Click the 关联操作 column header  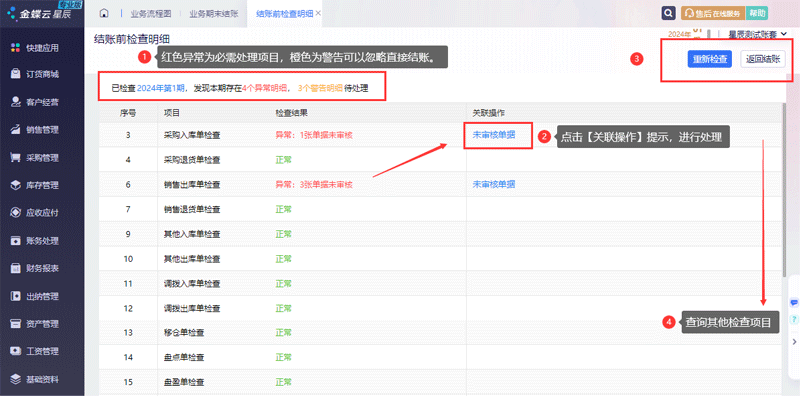click(x=489, y=113)
